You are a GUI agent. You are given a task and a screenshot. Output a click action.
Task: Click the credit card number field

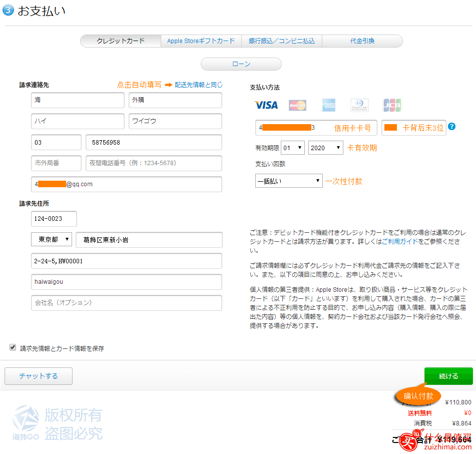click(x=316, y=128)
